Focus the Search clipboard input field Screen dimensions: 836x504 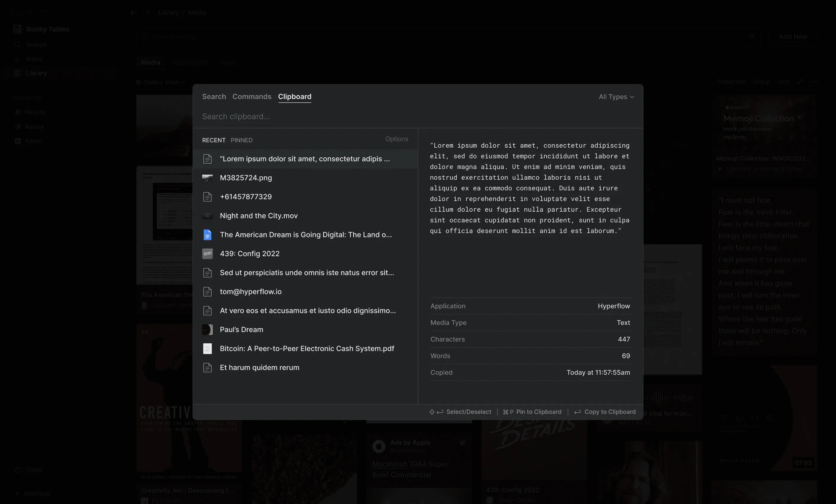pos(417,117)
